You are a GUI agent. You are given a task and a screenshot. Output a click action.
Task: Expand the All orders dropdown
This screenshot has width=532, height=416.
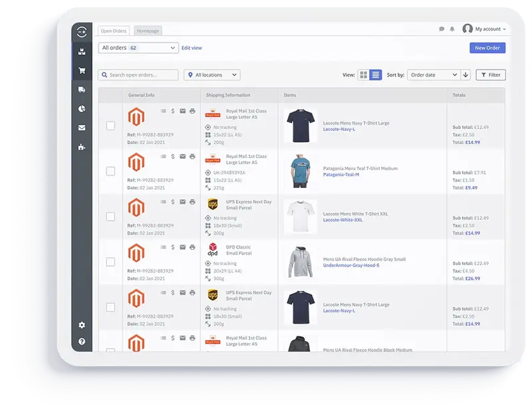click(x=138, y=48)
